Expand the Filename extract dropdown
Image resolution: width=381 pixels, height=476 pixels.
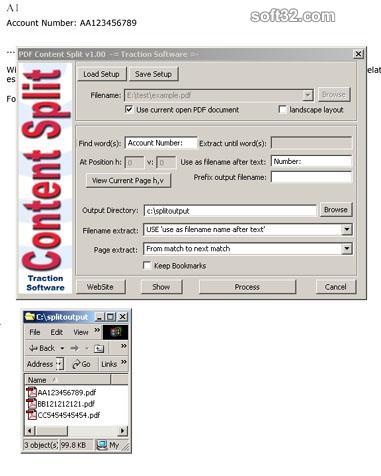(x=347, y=229)
